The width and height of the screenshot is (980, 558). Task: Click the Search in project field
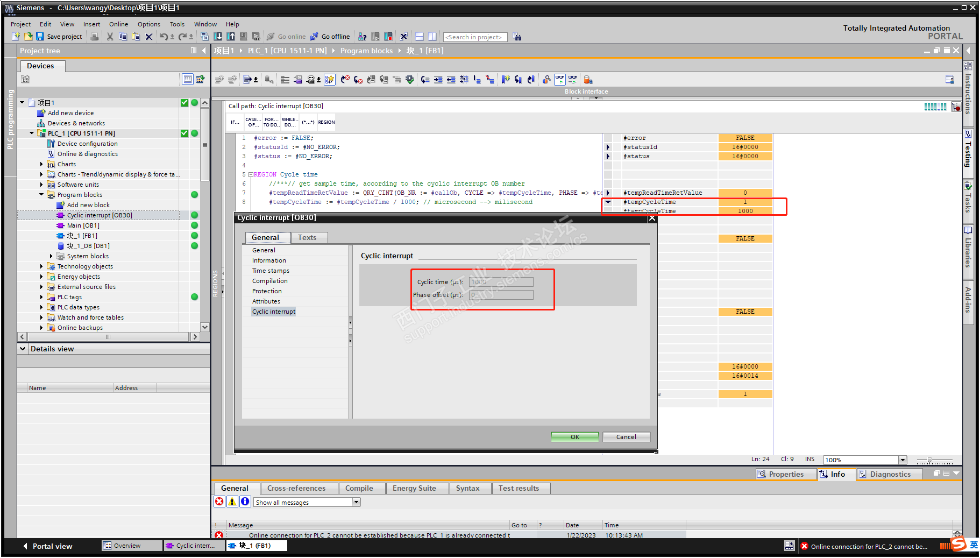click(475, 37)
